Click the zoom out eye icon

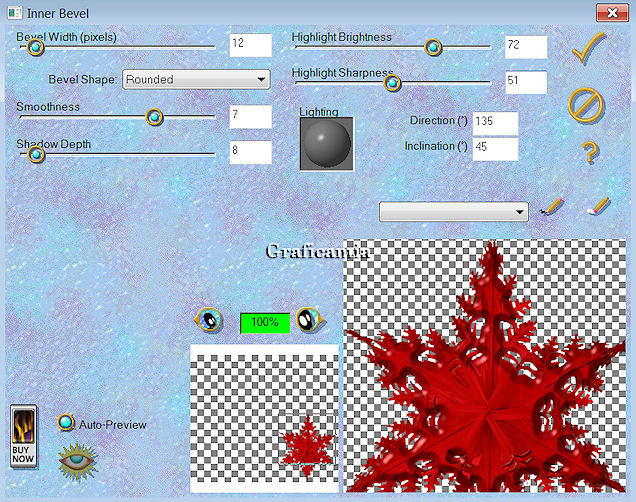point(209,320)
